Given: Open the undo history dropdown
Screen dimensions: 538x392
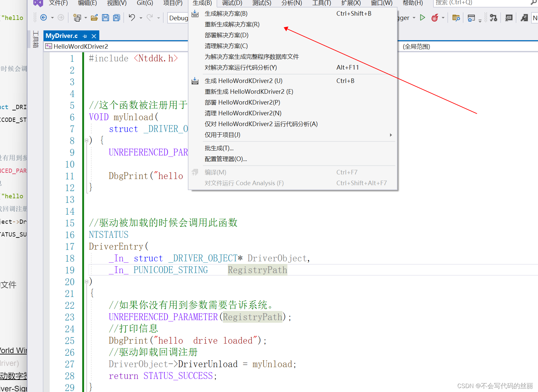Looking at the screenshot, I should point(141,18).
